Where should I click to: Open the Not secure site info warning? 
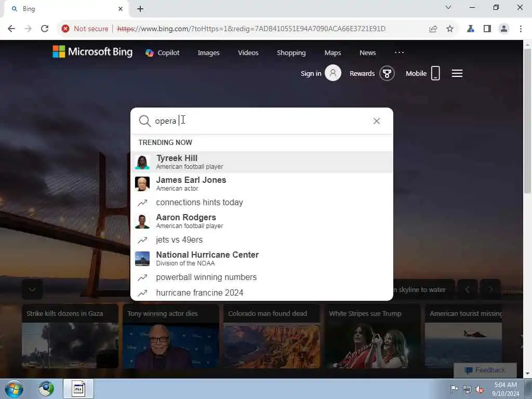point(85,29)
